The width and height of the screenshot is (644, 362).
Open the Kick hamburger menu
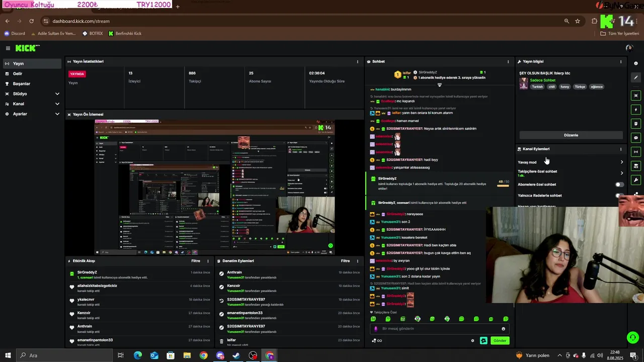pos(8,48)
